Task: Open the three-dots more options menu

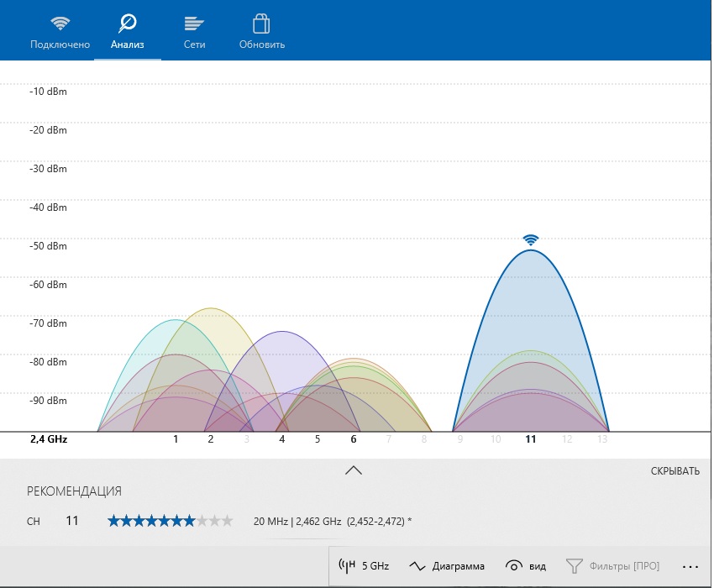Action: [690, 566]
